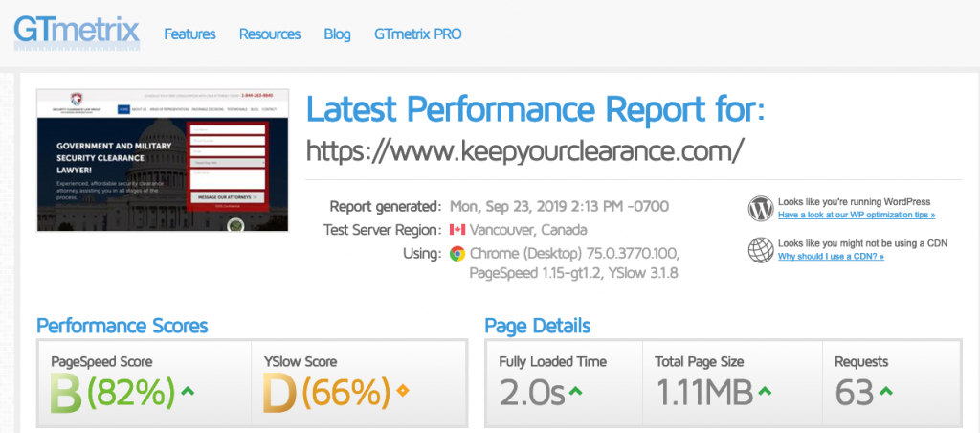Click the Canada flag icon
980x433 pixels.
coord(457,230)
